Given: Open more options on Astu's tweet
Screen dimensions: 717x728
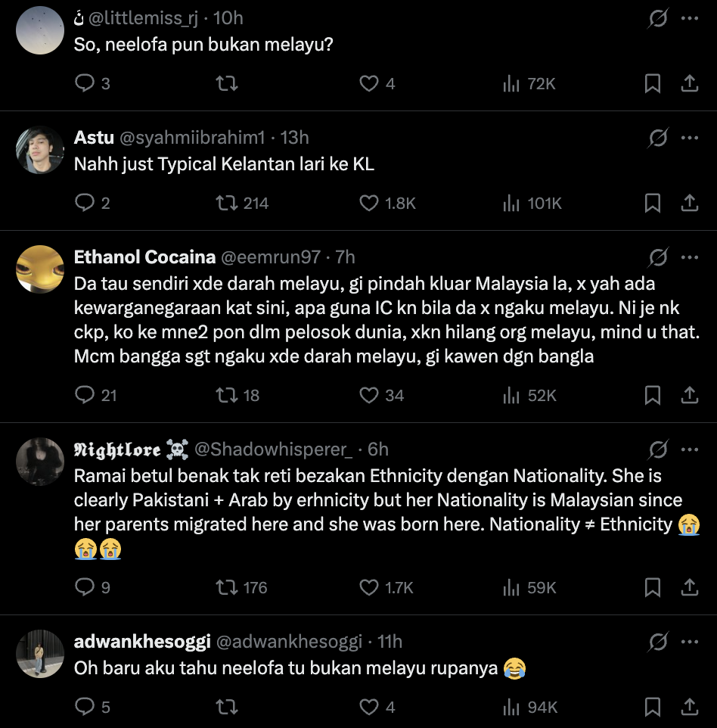Looking at the screenshot, I should pyautogui.click(x=689, y=138).
